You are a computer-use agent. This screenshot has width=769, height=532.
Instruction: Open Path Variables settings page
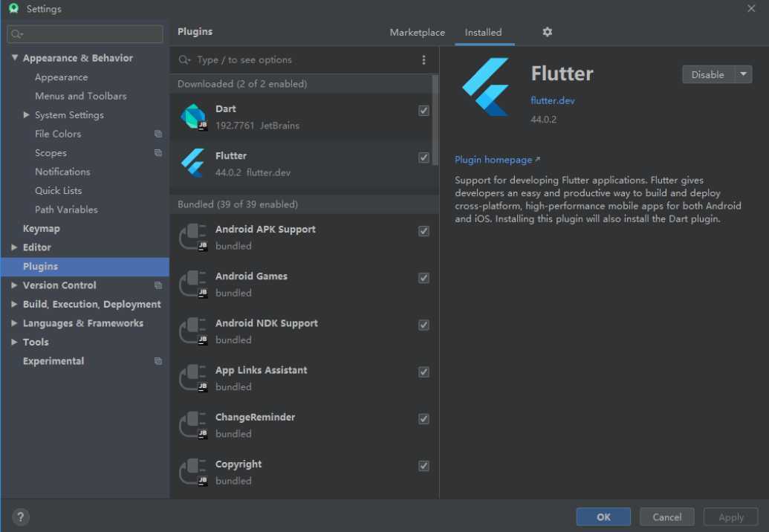(66, 210)
